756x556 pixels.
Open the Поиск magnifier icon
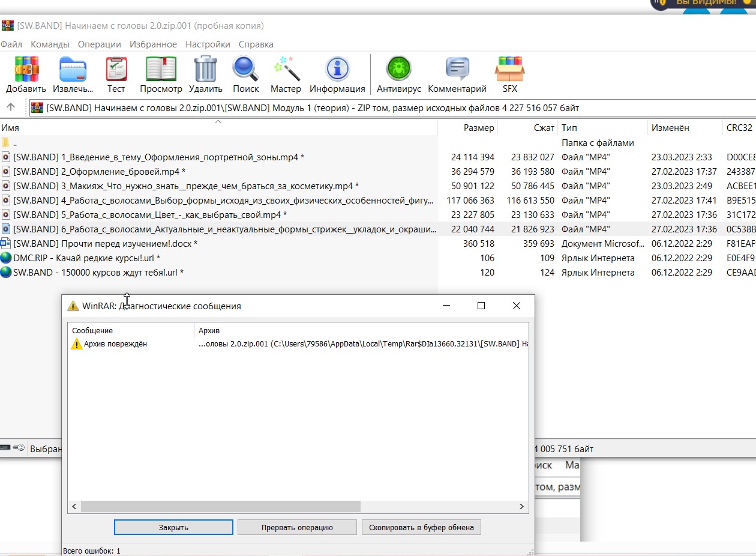(245, 70)
